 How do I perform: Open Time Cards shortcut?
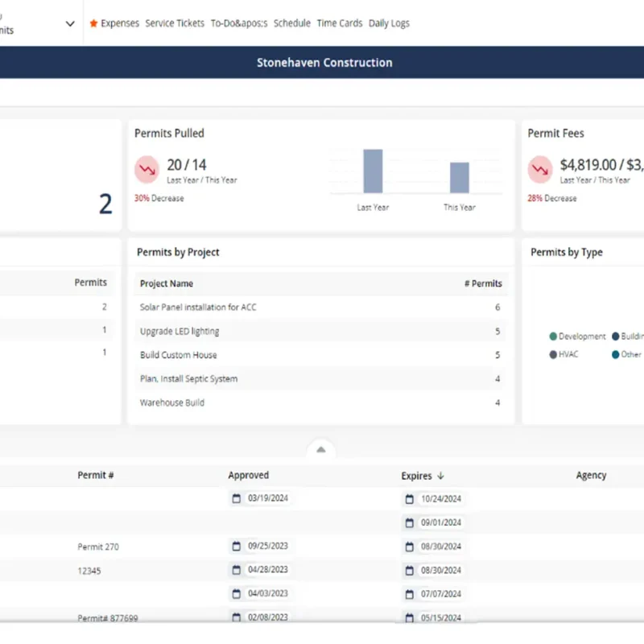pyautogui.click(x=339, y=23)
